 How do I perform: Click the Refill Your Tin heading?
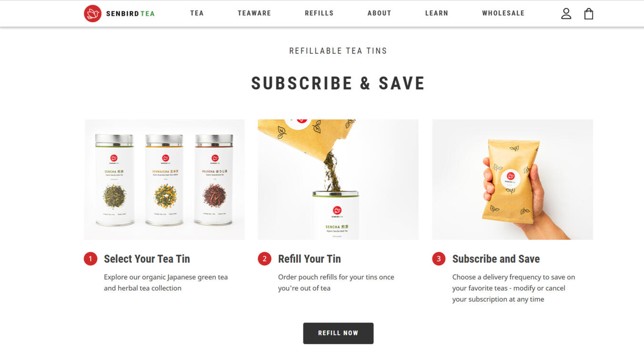coord(310,259)
